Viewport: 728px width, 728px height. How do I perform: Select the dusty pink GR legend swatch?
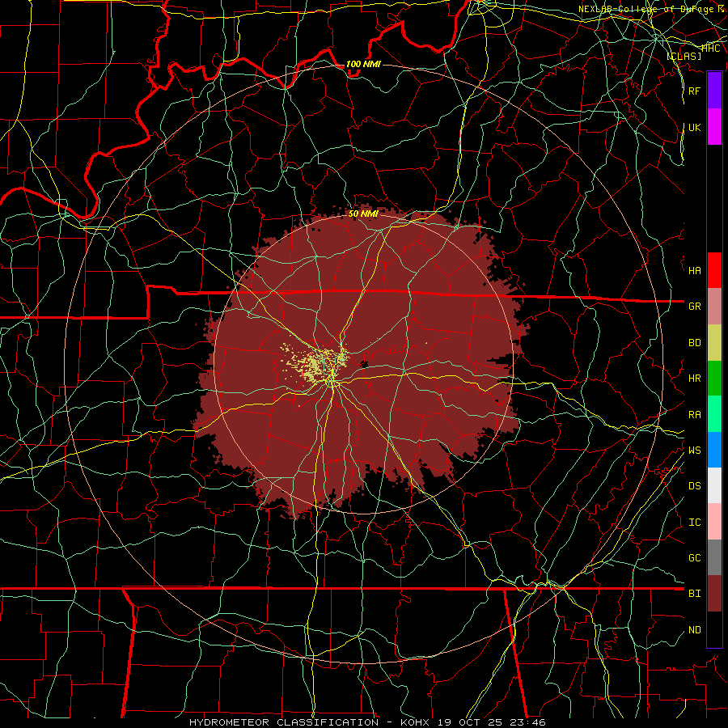714,307
